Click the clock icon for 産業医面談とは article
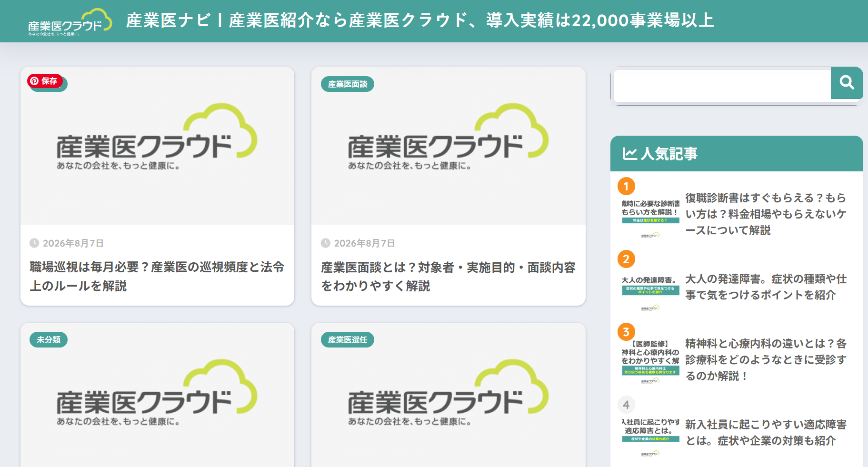Image resolution: width=868 pixels, height=467 pixels. pos(326,243)
